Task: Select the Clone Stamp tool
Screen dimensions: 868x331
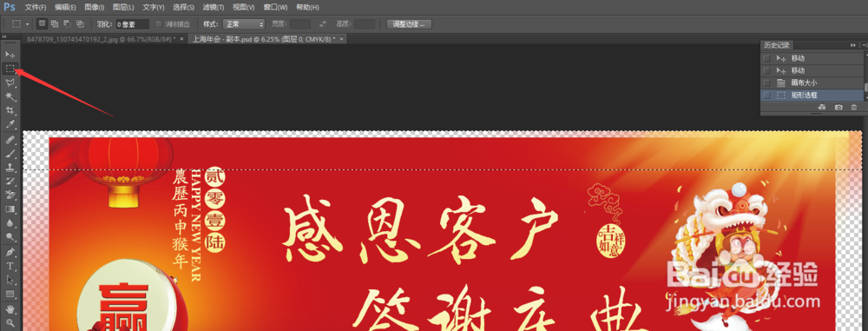Action: [10, 168]
